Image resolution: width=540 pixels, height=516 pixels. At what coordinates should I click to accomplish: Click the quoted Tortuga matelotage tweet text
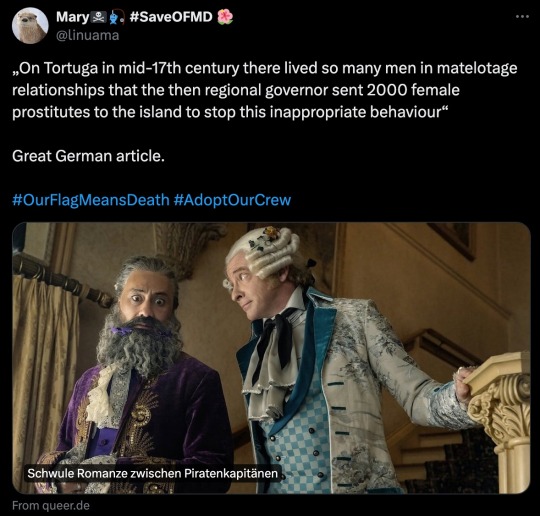264,90
